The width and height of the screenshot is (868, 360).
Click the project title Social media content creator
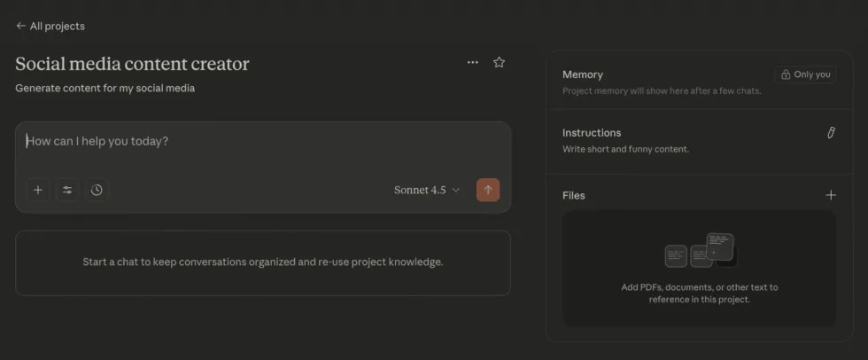click(132, 64)
